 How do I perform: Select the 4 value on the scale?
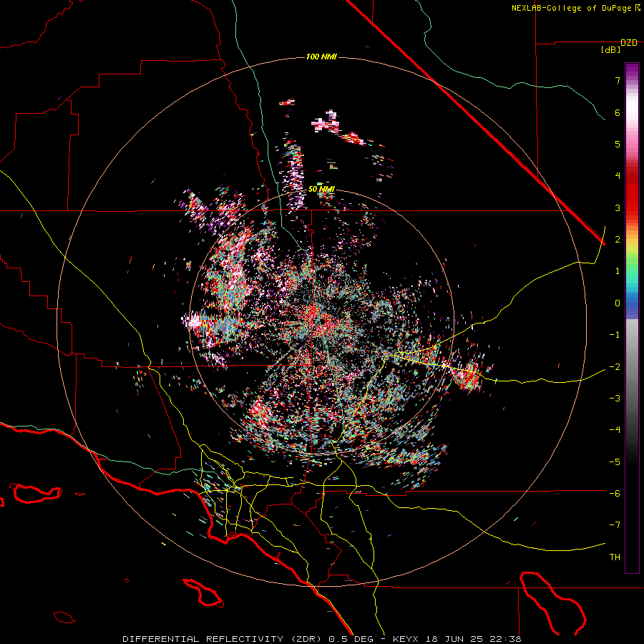(x=618, y=176)
